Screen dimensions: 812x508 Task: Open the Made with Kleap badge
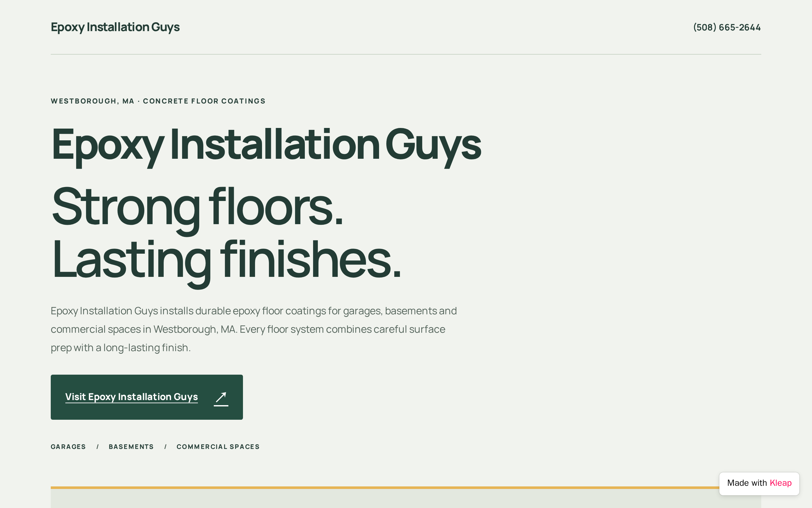point(759,483)
